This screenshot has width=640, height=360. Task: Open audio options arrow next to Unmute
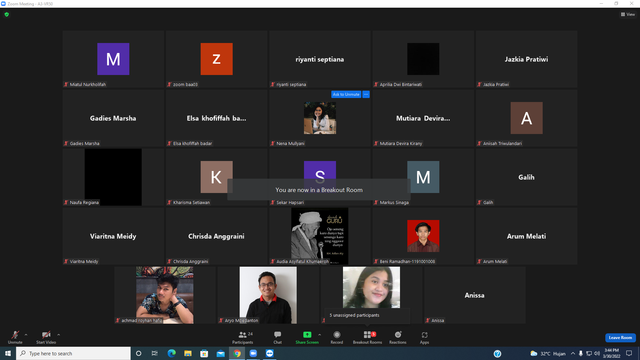[x=26, y=335]
